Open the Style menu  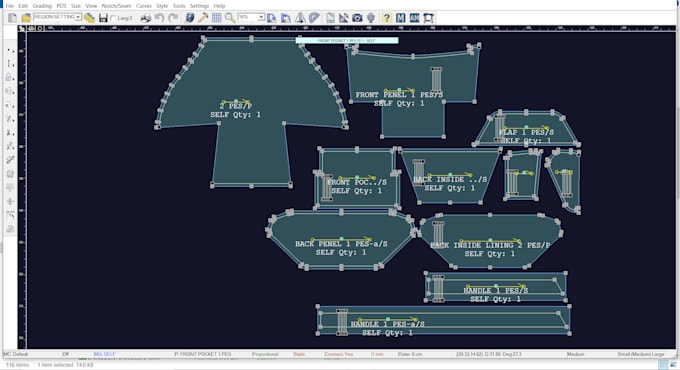[162, 6]
